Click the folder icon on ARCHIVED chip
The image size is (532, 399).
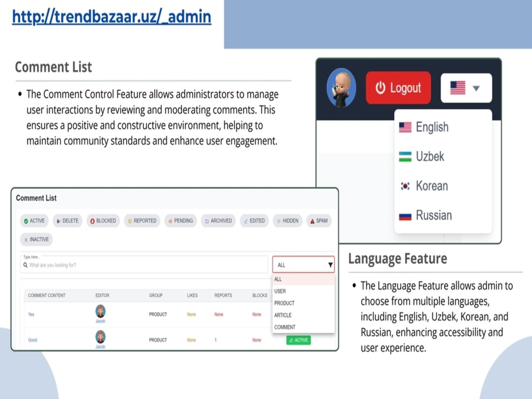click(x=207, y=221)
